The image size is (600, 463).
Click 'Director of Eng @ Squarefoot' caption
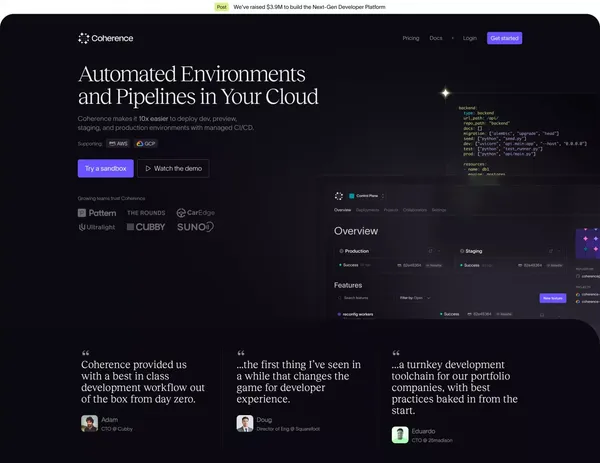(288, 429)
